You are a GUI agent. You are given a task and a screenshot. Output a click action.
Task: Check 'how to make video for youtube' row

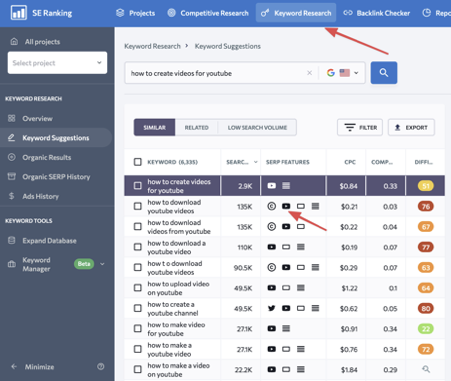(x=138, y=329)
